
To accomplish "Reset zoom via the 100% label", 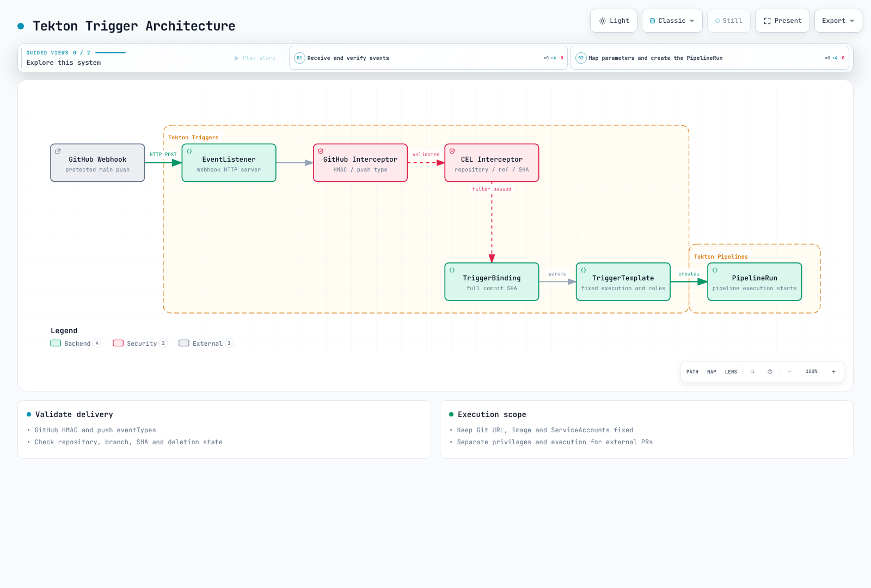I will coord(811,371).
